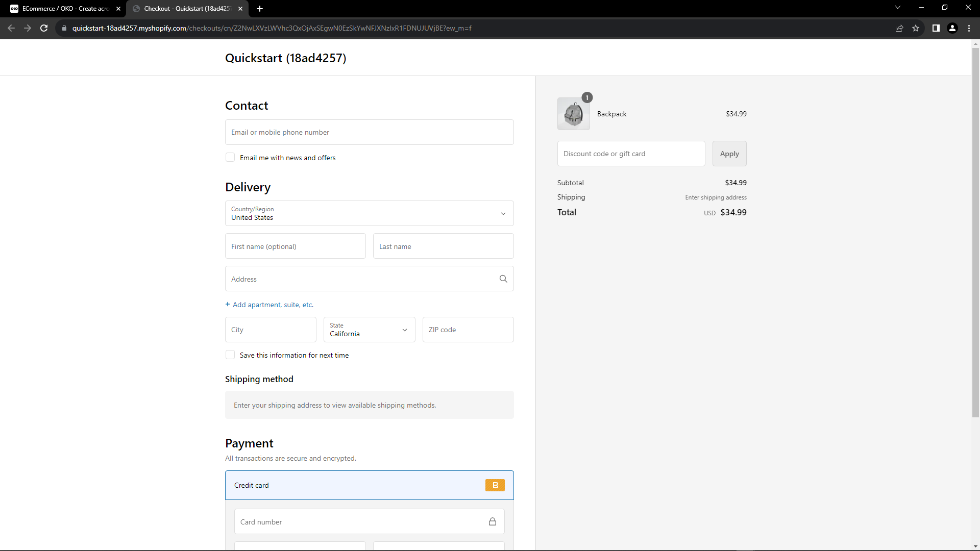Open the Chrome three-dot menu
This screenshot has width=980, height=551.
[x=969, y=29]
